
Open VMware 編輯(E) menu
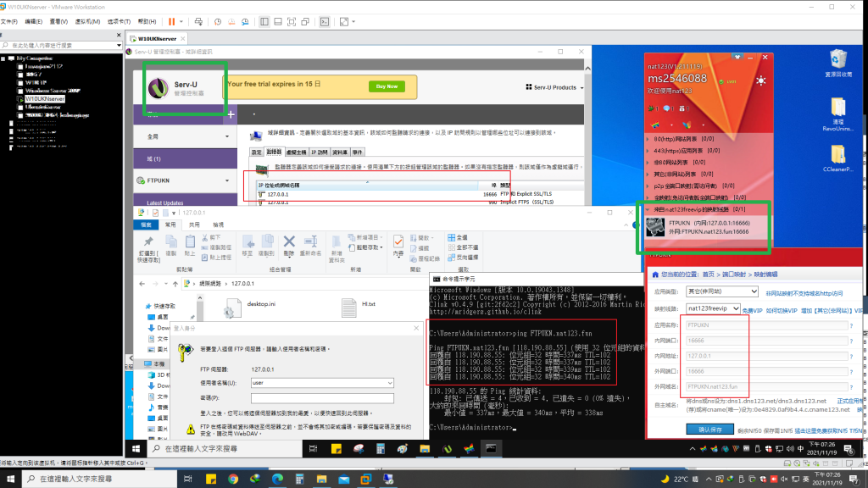point(33,21)
